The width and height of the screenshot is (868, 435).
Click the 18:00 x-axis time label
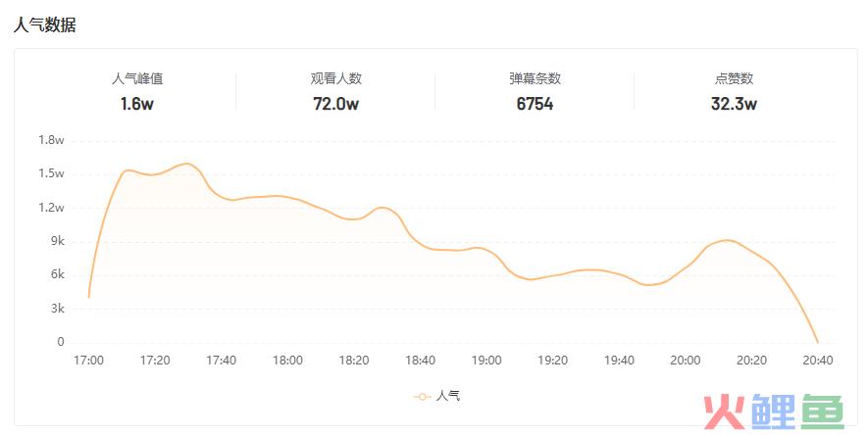pyautogui.click(x=287, y=361)
